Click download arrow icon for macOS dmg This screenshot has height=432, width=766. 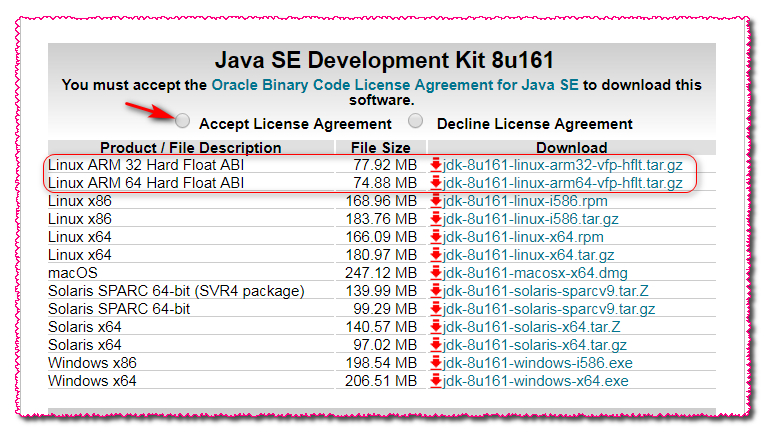436,273
